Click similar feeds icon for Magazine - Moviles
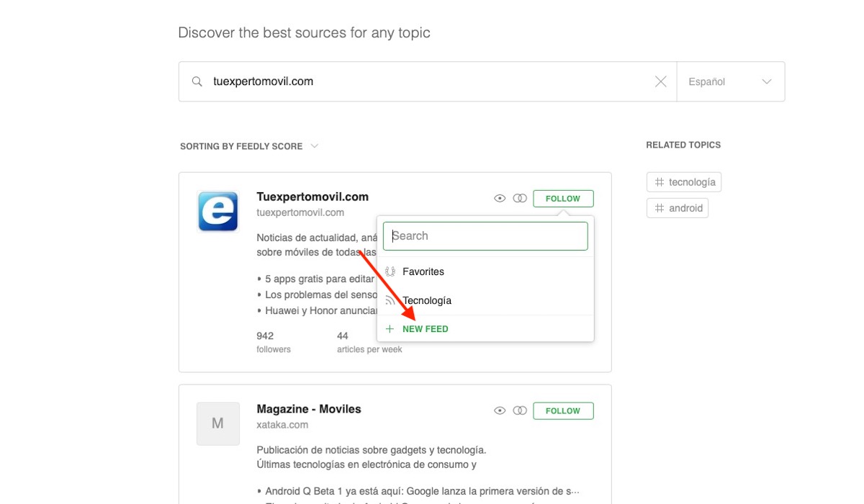The height and width of the screenshot is (504, 864). click(x=520, y=411)
